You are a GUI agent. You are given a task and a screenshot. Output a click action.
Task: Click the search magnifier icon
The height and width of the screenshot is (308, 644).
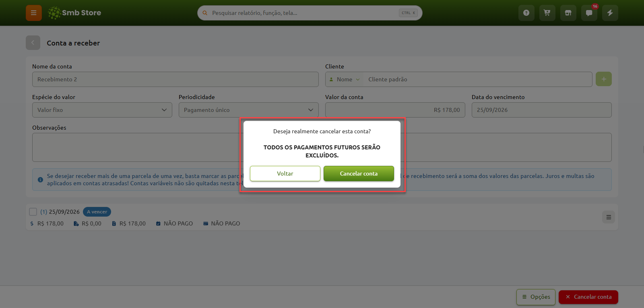tap(205, 13)
